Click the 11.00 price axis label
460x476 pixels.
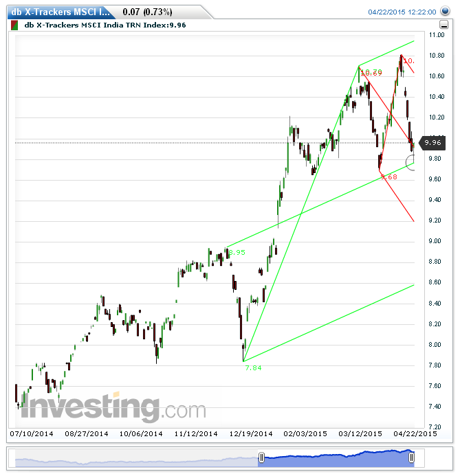point(437,35)
